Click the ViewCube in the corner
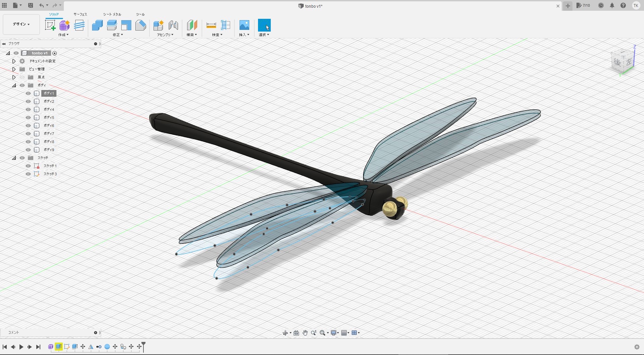The width and height of the screenshot is (644, 355). point(622,61)
